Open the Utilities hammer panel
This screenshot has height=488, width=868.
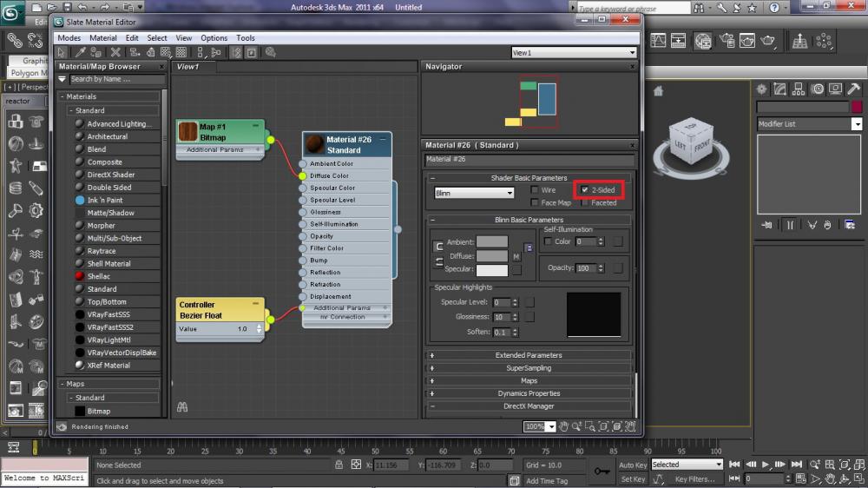[853, 89]
